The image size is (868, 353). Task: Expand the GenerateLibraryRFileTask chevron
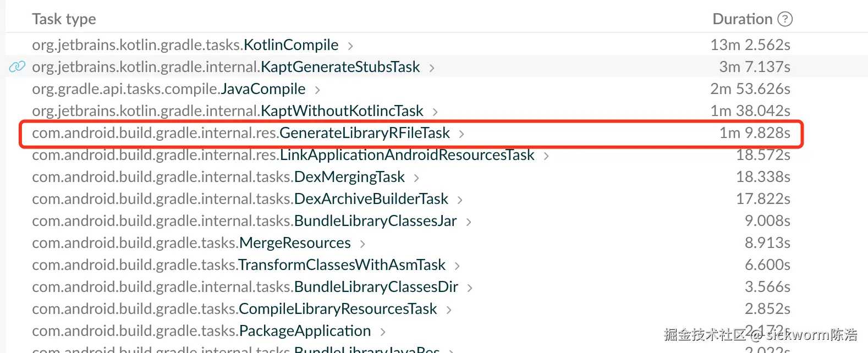click(462, 134)
